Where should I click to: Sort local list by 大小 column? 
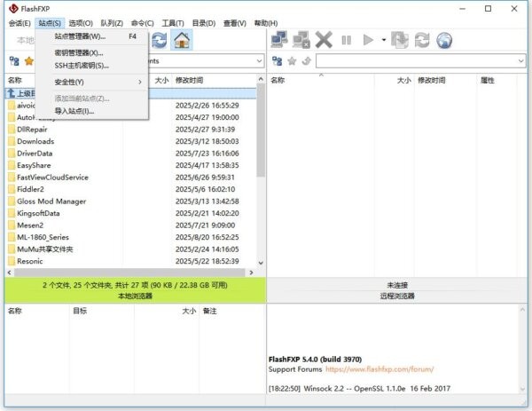coord(161,80)
